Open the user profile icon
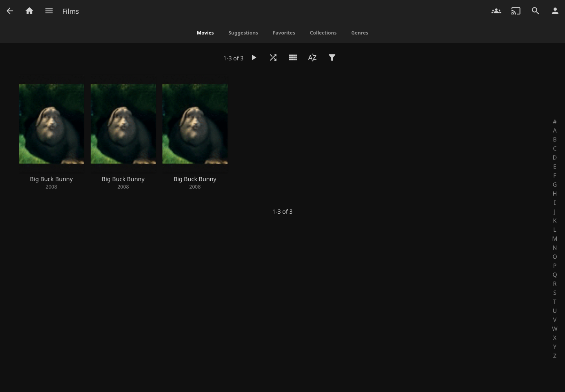 (x=555, y=11)
